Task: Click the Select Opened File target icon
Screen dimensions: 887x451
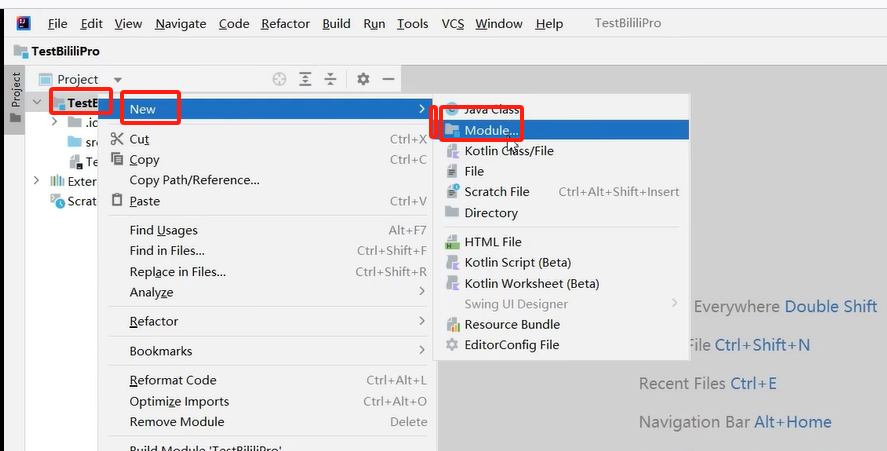Action: coord(279,79)
